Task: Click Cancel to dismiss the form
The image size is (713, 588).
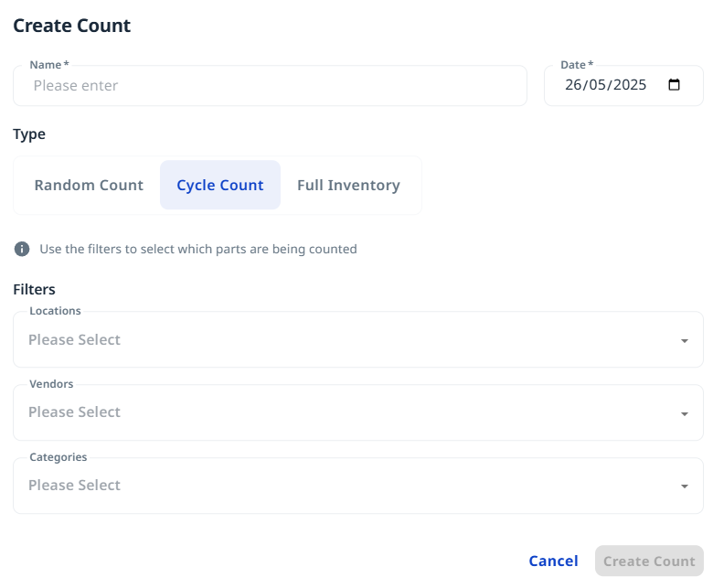Action: tap(553, 561)
